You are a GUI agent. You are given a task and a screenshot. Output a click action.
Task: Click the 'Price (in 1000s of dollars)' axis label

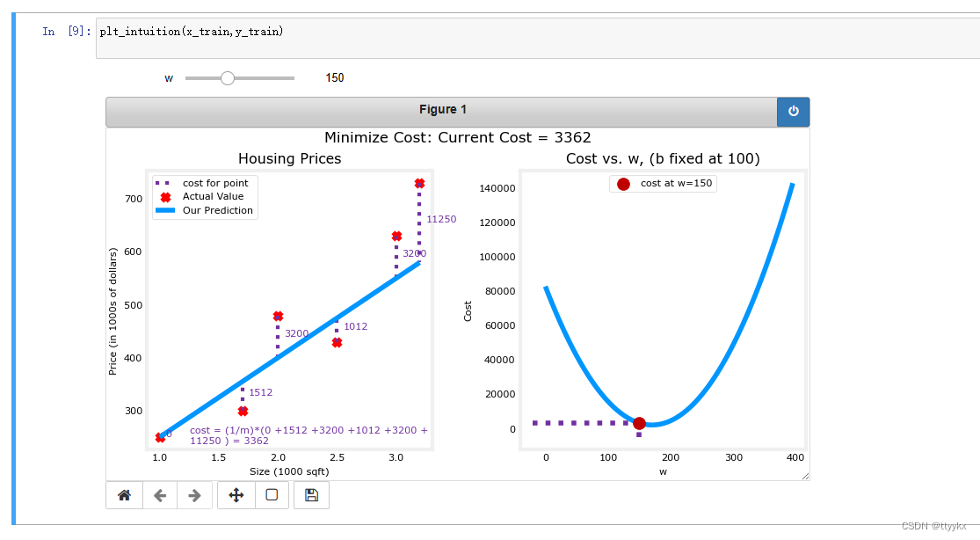(113, 311)
